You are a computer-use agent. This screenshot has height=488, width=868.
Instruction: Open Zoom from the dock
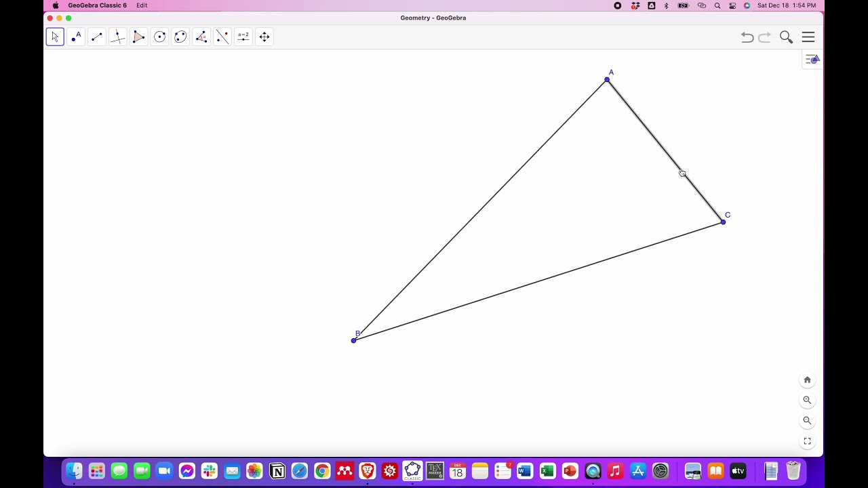pyautogui.click(x=164, y=470)
